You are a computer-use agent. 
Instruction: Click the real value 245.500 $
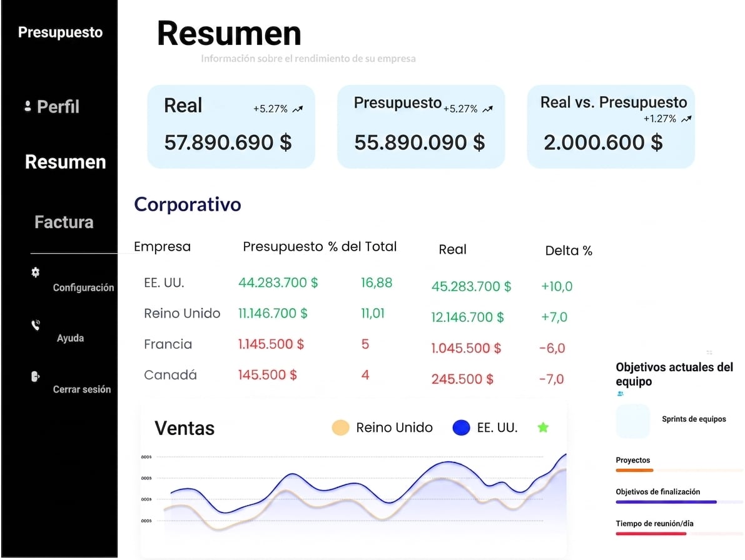(462, 379)
